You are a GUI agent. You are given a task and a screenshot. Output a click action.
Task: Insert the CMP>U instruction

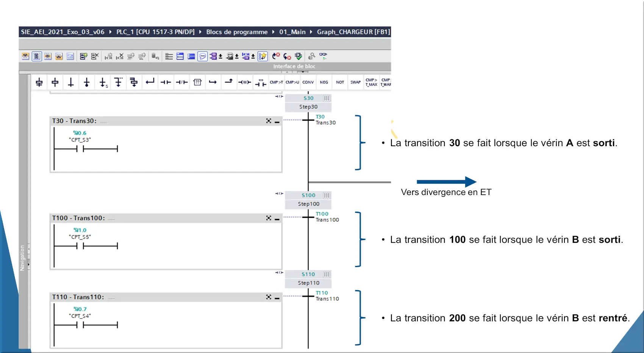click(x=292, y=82)
